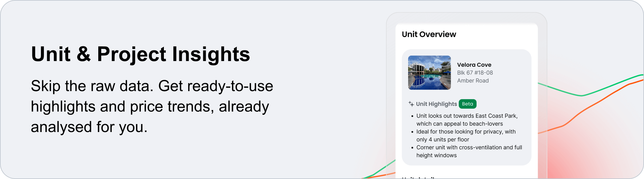Click the East Coast Park highlight text

[x=467, y=120]
